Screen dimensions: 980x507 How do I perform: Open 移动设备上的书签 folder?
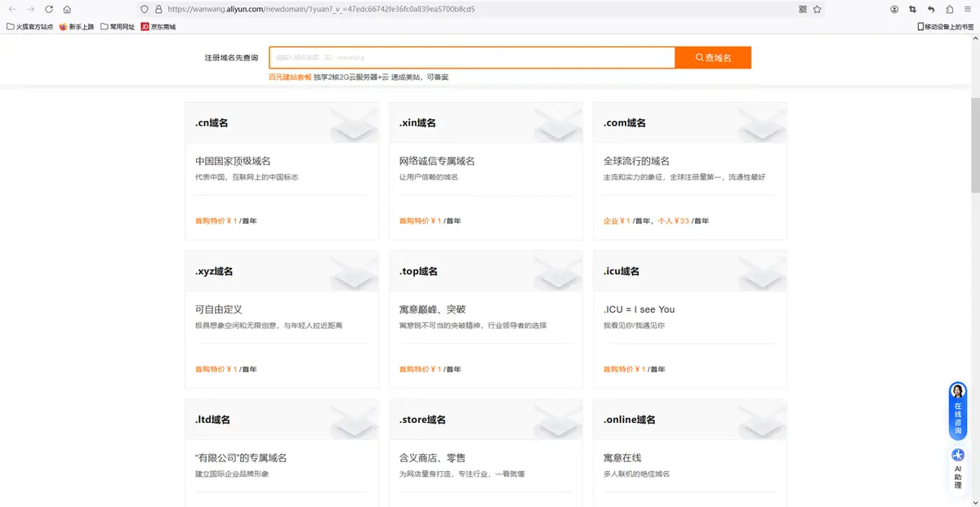tap(946, 27)
